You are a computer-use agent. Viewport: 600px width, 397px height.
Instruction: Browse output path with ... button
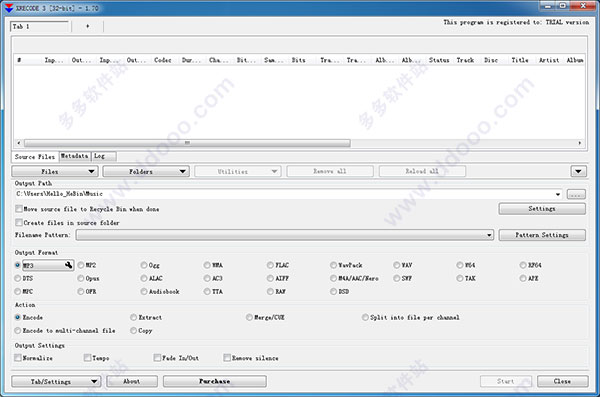576,194
